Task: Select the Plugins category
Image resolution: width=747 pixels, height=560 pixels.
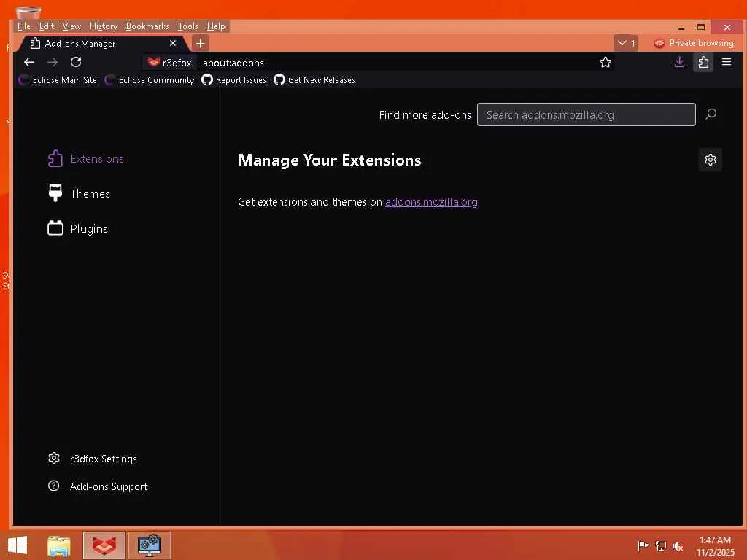Action: point(77,228)
